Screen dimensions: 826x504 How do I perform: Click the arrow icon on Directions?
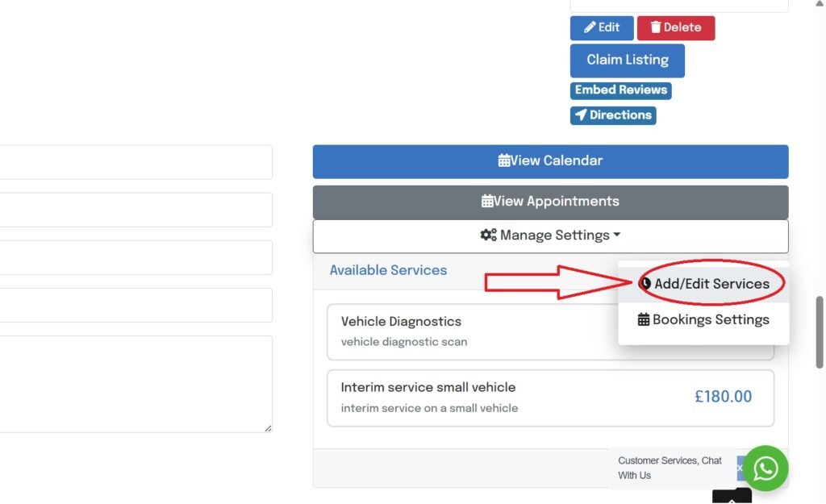[581, 115]
